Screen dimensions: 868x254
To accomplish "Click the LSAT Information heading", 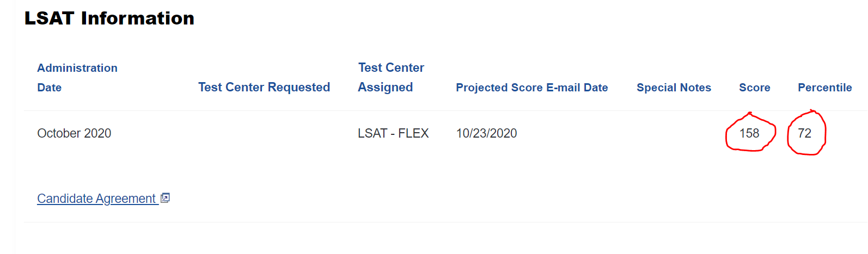I will [x=109, y=18].
